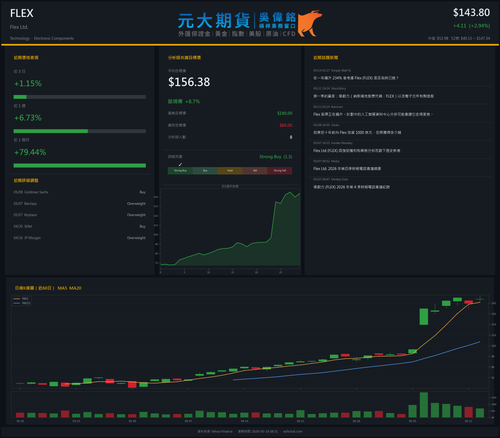Click the Flex Ltd. company name
The image size is (500, 438).
point(19,27)
